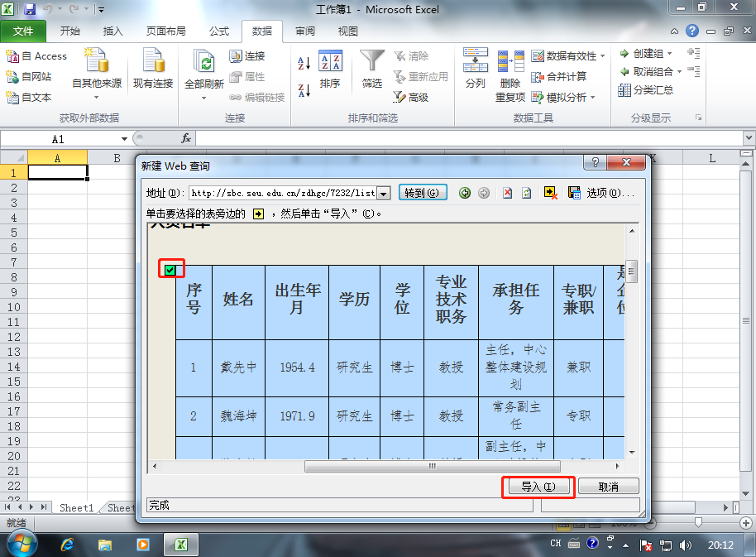Open Data Validation (数据有效性) dropdown arrow

[x=603, y=56]
